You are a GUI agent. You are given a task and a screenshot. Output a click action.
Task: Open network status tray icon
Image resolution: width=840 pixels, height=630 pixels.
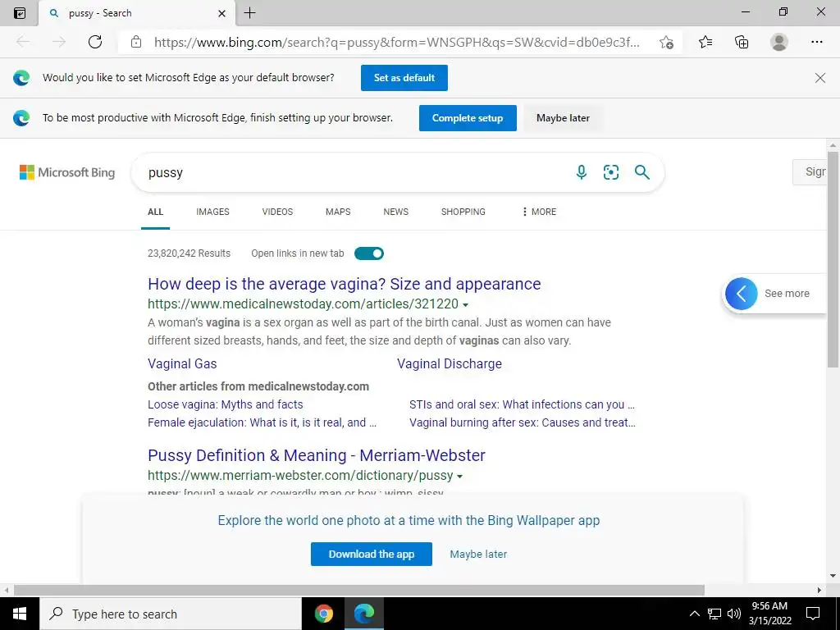click(714, 614)
